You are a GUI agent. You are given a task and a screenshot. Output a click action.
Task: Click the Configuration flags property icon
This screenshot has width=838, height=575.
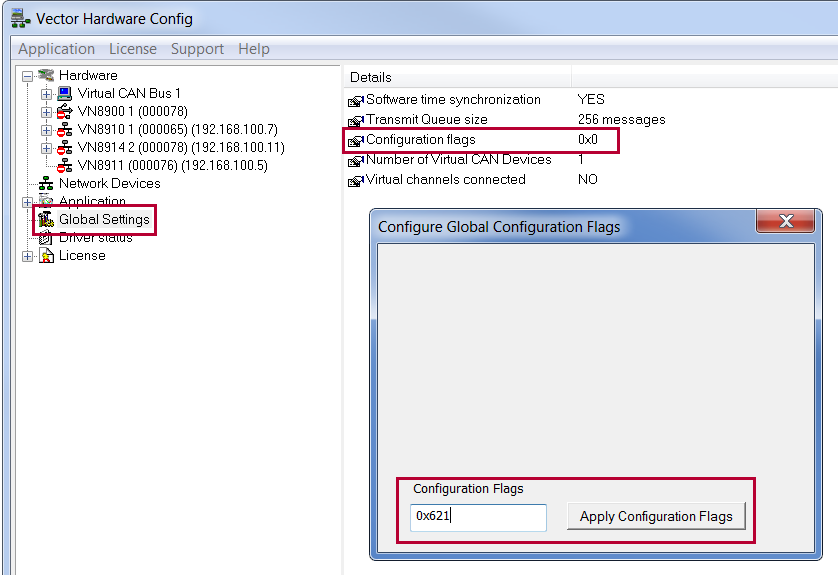(356, 141)
